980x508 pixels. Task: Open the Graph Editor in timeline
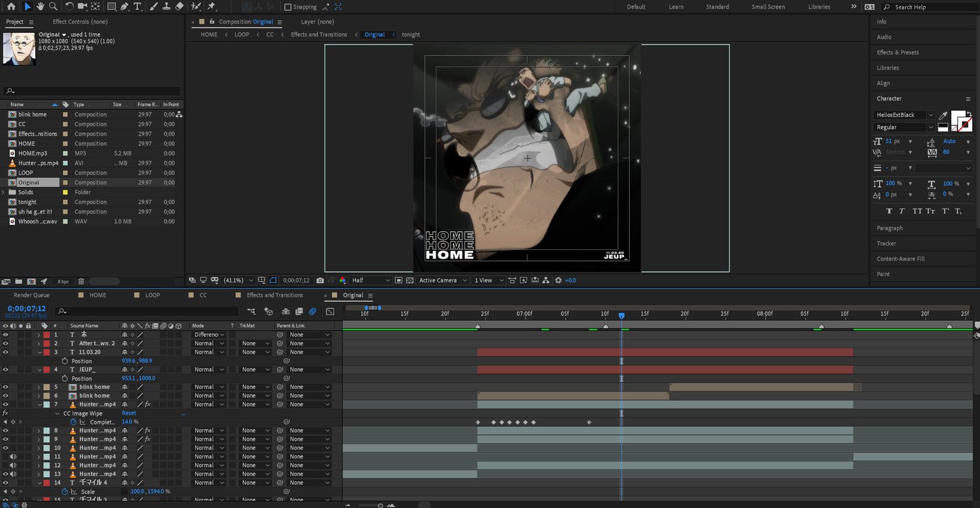coord(330,312)
